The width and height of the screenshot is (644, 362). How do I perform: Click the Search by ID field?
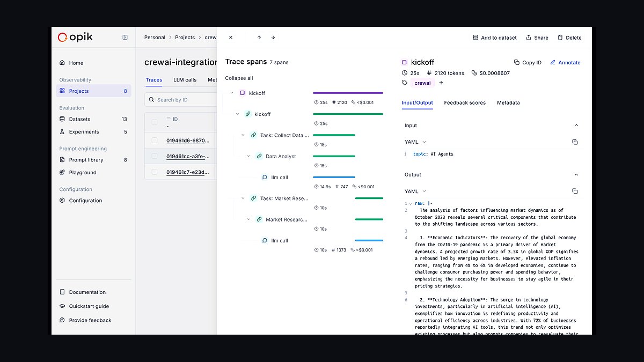(x=181, y=100)
